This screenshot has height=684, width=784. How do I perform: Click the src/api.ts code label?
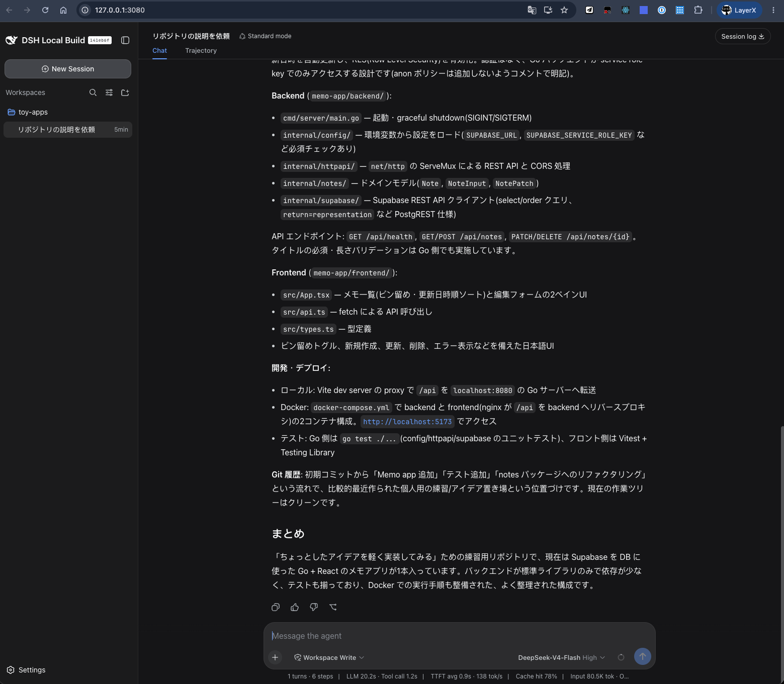(304, 312)
